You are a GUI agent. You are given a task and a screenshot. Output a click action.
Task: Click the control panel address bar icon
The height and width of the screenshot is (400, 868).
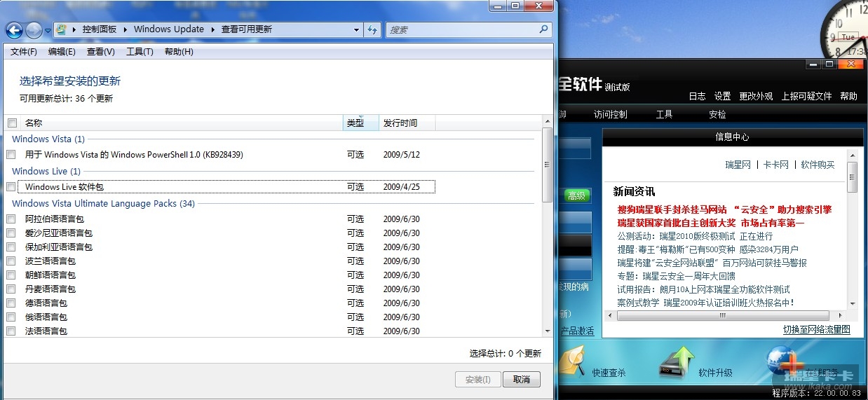pyautogui.click(x=62, y=29)
